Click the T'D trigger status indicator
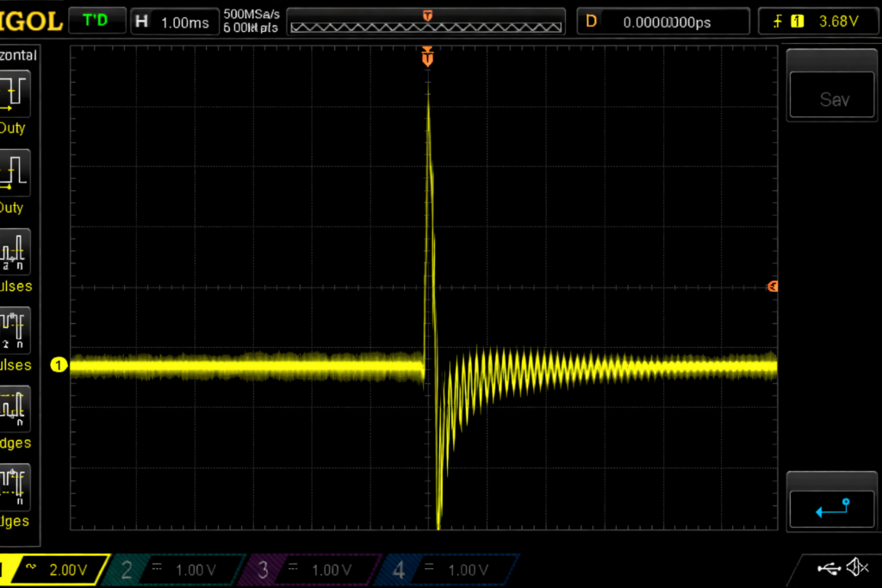The image size is (882, 588). pyautogui.click(x=96, y=21)
